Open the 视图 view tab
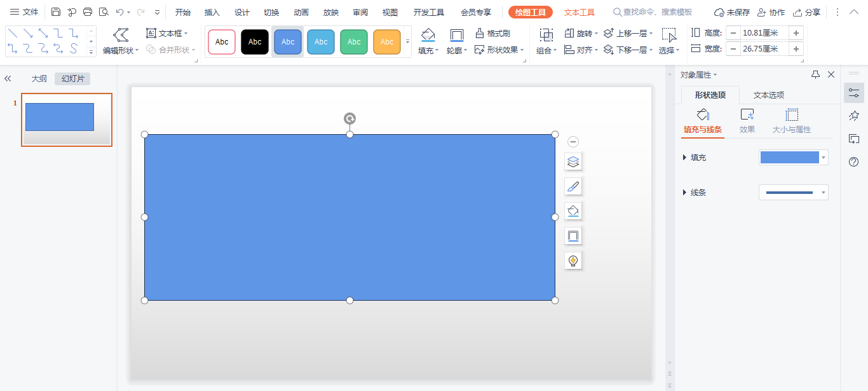Image resolution: width=868 pixels, height=391 pixels. pos(390,12)
